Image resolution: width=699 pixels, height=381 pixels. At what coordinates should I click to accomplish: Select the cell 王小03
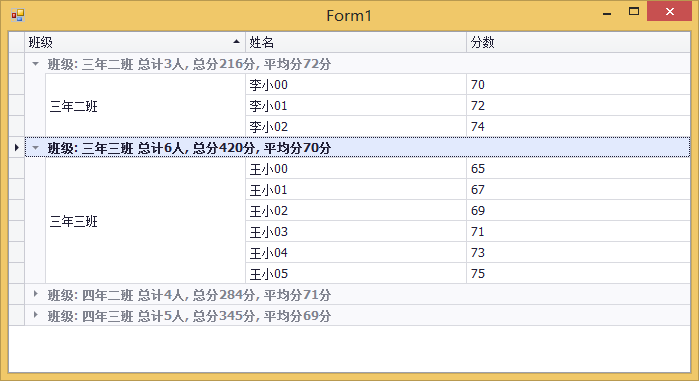pos(356,232)
